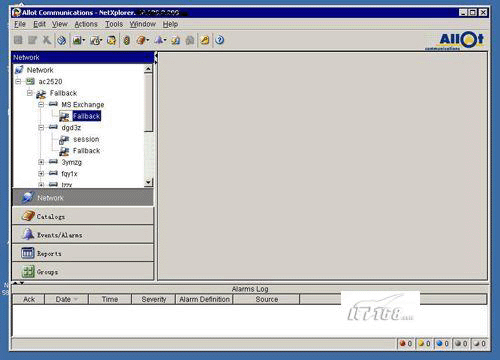Open dropdown arrow beside clock graph icon
Image resolution: width=500 pixels, height=360 pixels.
coord(101,40)
